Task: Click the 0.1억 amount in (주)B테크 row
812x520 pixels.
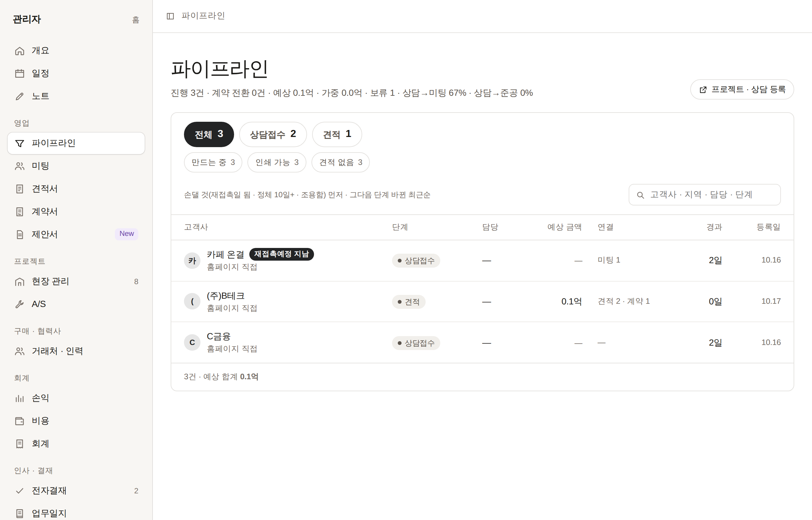Action: 572,302
